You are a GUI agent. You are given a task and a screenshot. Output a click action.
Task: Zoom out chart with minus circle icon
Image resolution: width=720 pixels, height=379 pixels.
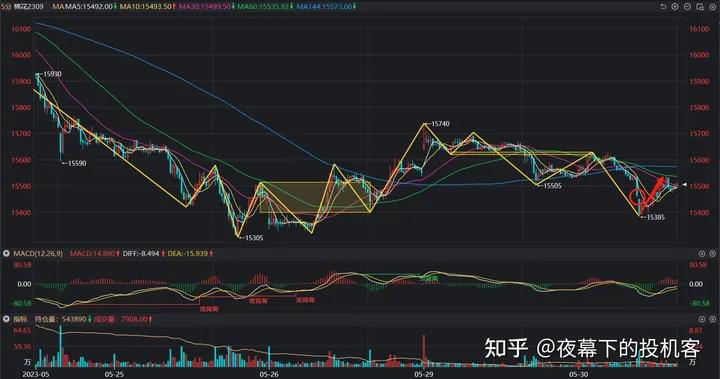(x=687, y=6)
